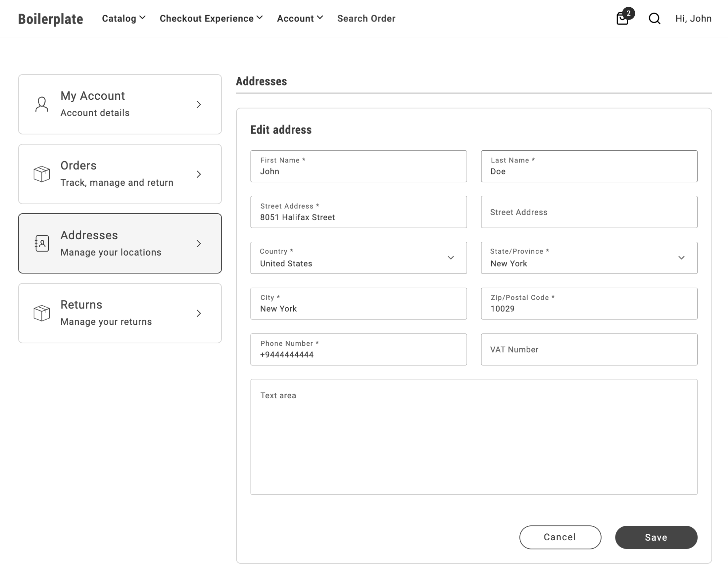Click the Returns box icon
This screenshot has height=572, width=728.
coord(42,313)
